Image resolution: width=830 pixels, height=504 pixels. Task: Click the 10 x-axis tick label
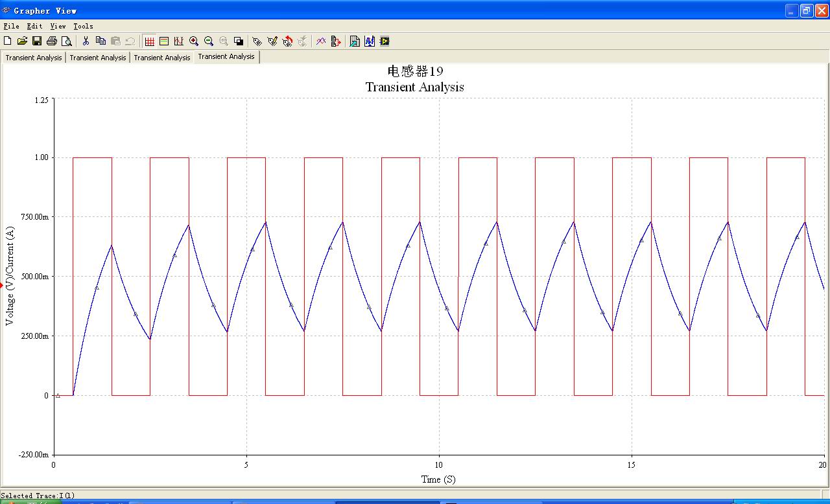pos(439,464)
